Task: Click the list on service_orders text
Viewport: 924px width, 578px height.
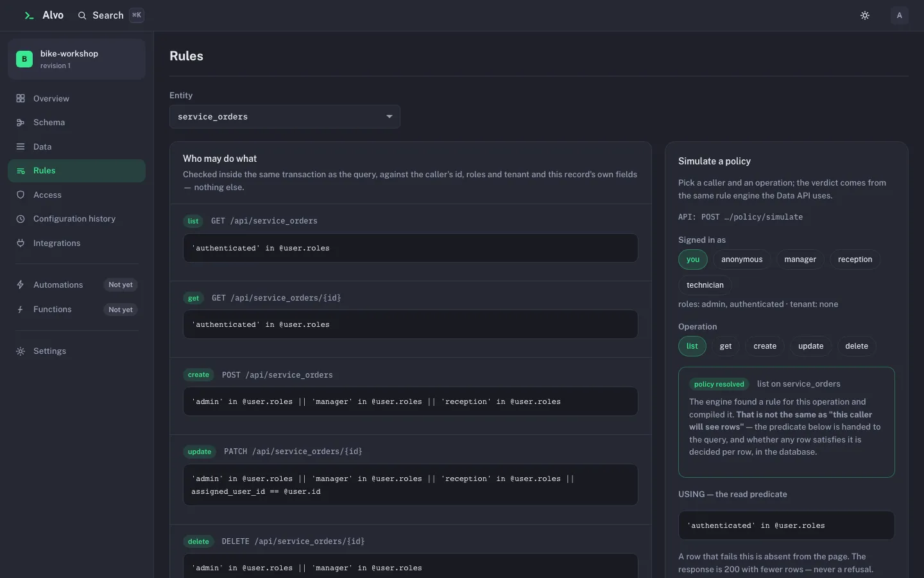Action: click(x=798, y=384)
